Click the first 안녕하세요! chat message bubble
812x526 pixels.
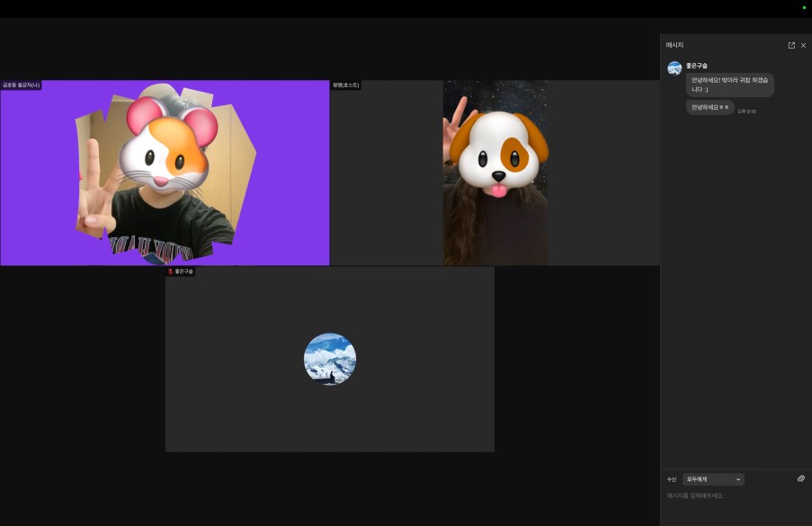point(729,85)
